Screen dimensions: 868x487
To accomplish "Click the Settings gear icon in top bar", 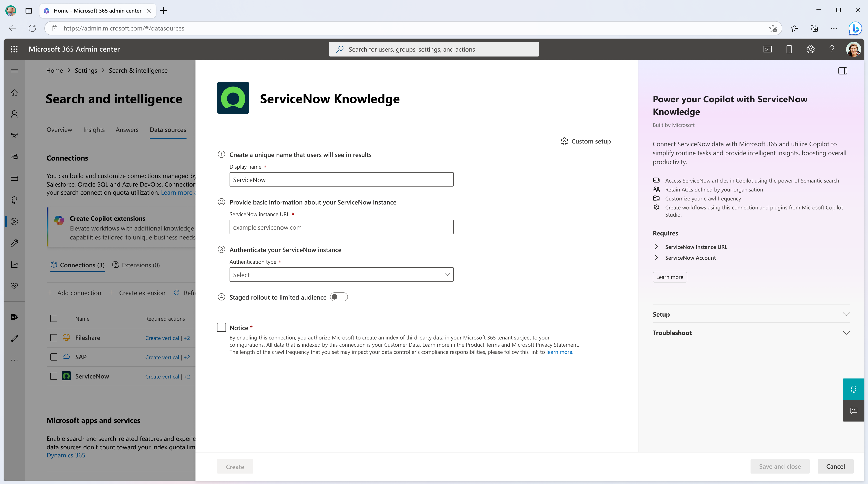I will click(x=810, y=49).
